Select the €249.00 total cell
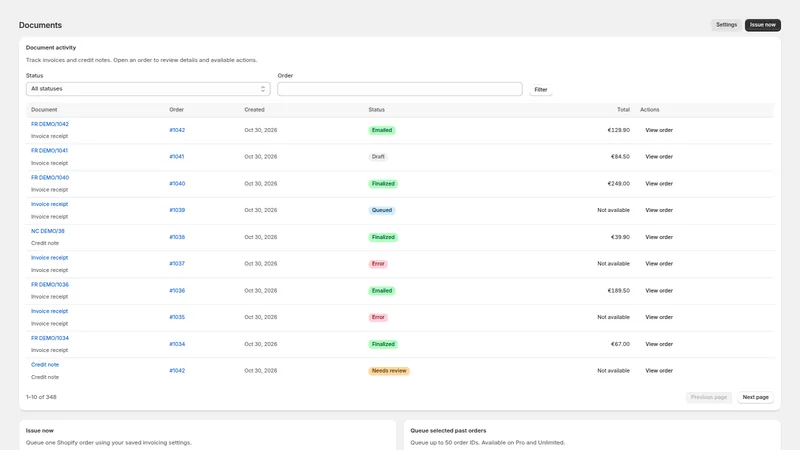Image resolution: width=800 pixels, height=450 pixels. [618, 184]
